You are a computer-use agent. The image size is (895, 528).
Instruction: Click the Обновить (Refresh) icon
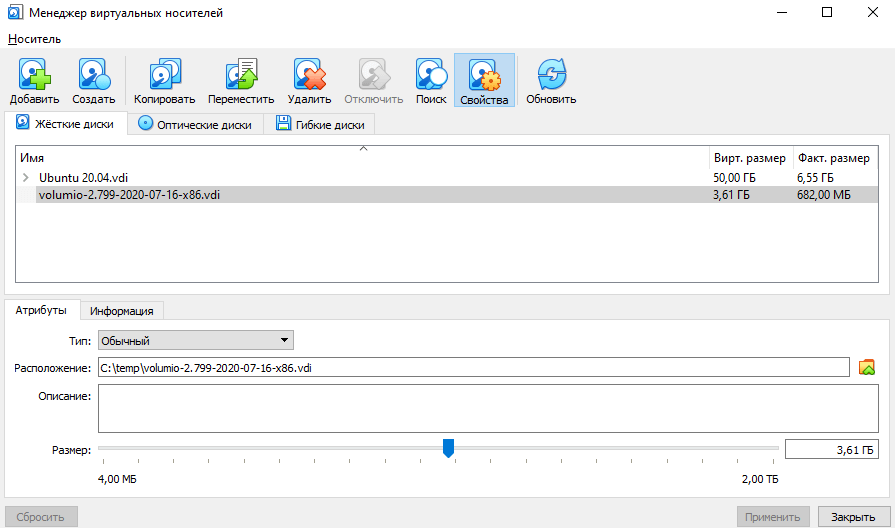point(551,74)
